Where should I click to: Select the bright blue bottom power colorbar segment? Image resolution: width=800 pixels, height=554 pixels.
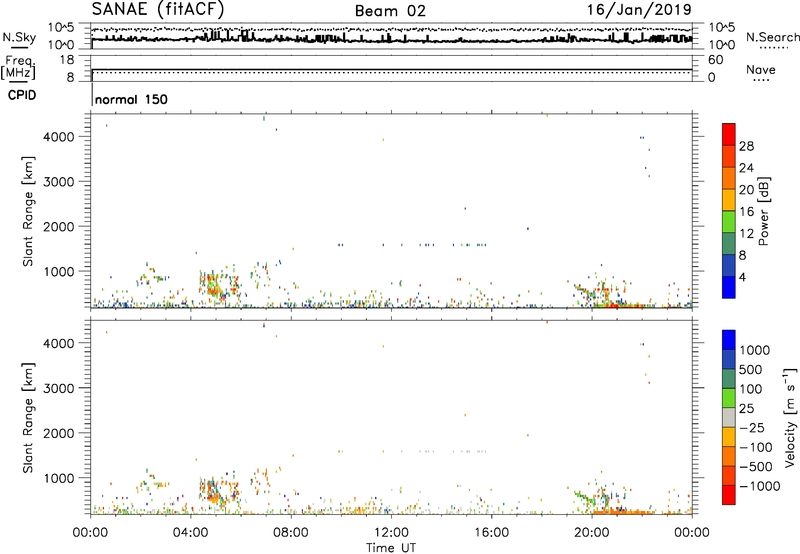[729, 287]
